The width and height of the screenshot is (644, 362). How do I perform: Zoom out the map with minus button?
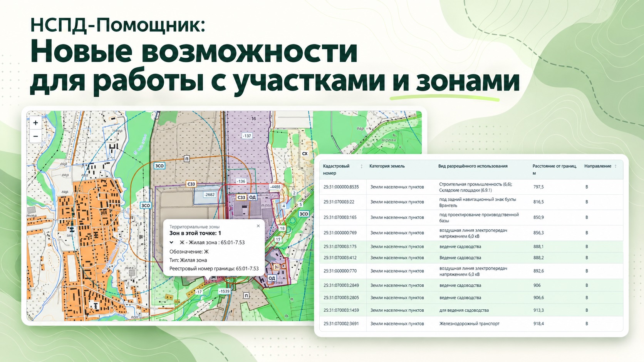tap(35, 136)
